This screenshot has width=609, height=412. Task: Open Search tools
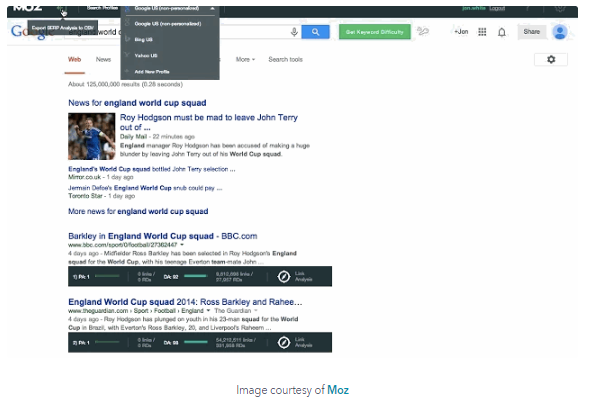point(285,59)
